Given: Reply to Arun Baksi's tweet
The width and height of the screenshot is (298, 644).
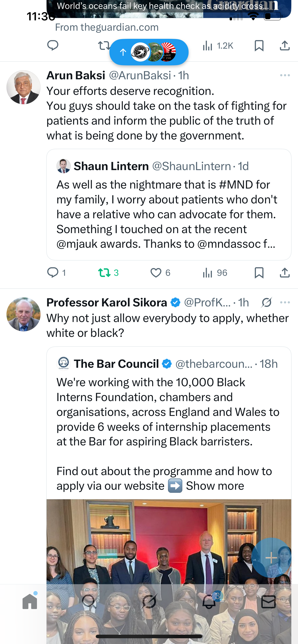Looking at the screenshot, I should (x=53, y=272).
